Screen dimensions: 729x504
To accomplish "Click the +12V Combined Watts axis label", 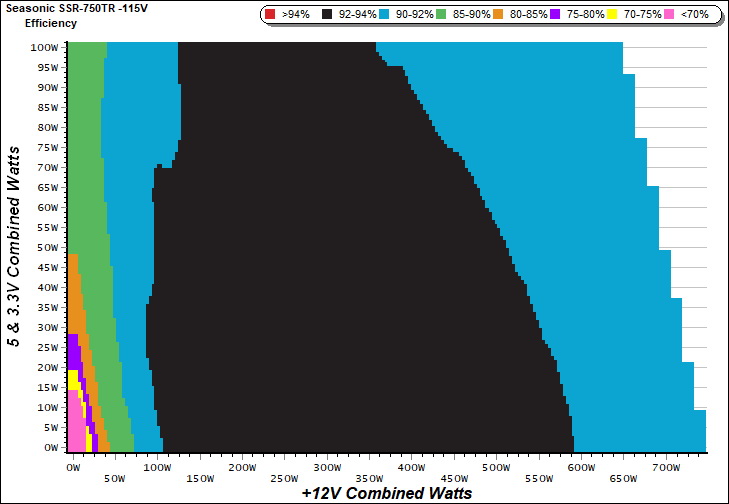I will pyautogui.click(x=386, y=493).
